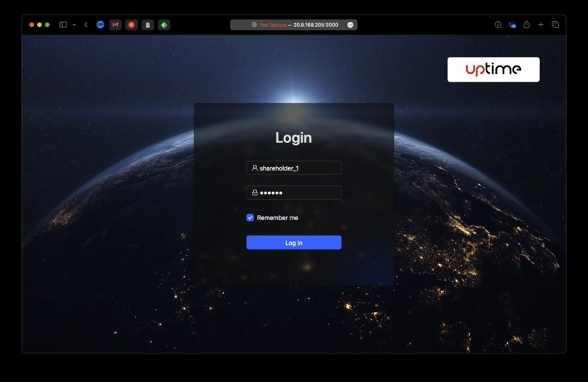Click the uptime logo
The height and width of the screenshot is (382, 588).
[x=493, y=69]
